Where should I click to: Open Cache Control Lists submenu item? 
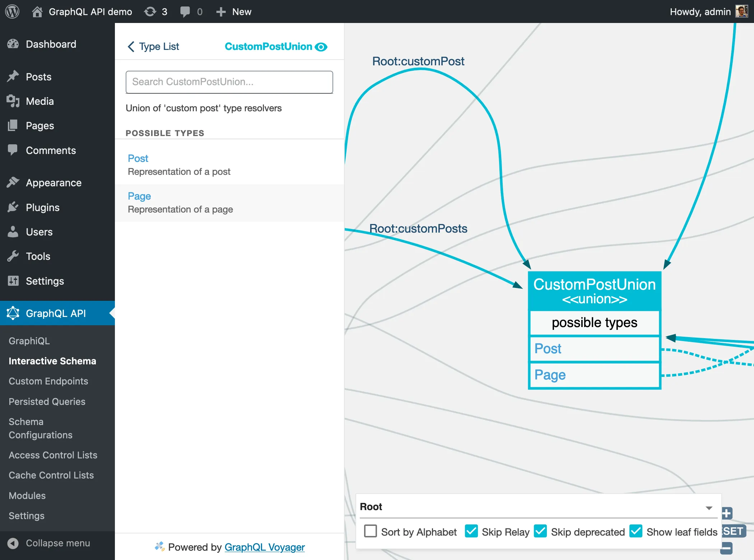(x=51, y=475)
